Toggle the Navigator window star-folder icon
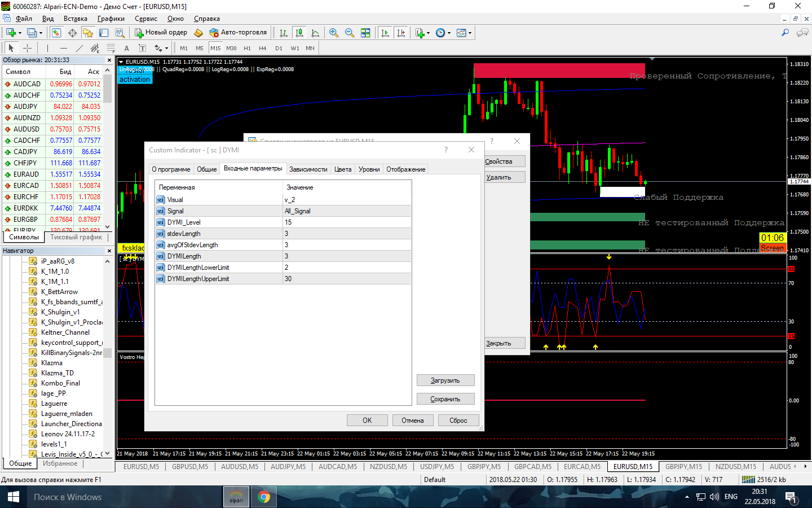Viewport: 812px width, 508px height. pos(88,33)
